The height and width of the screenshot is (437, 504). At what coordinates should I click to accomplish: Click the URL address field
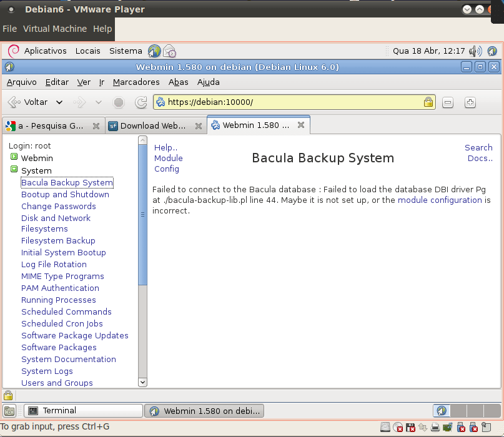click(x=294, y=102)
